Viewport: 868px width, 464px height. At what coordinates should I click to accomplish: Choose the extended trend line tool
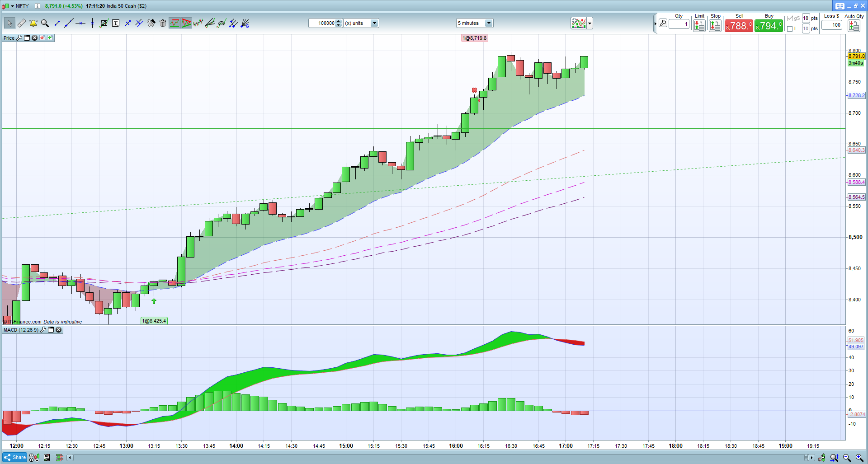coord(69,23)
